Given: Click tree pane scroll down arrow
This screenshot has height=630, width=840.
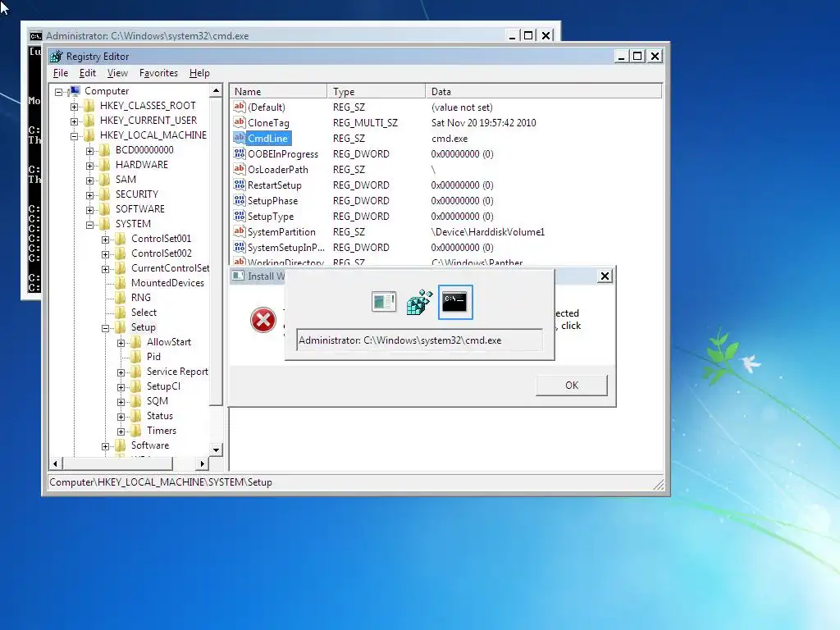Looking at the screenshot, I should [216, 450].
